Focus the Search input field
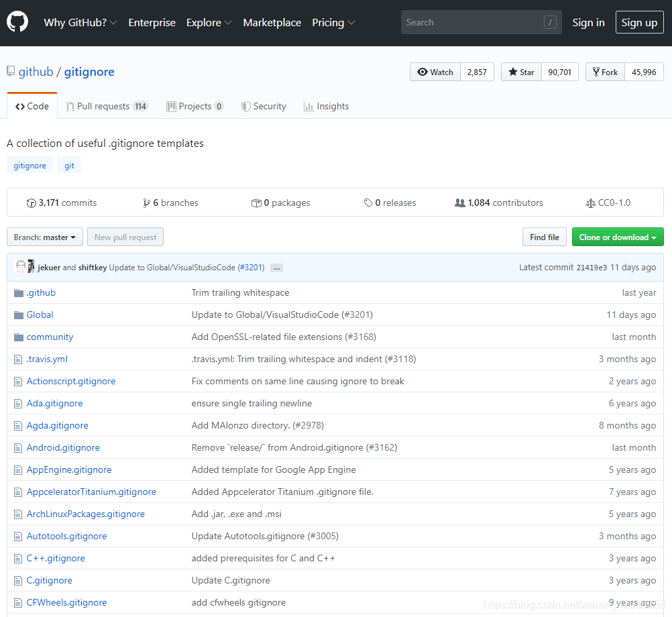The image size is (672, 617). [481, 22]
